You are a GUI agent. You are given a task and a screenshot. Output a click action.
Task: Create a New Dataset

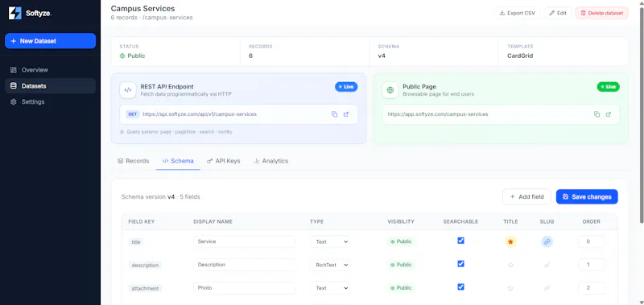pyautogui.click(x=50, y=41)
